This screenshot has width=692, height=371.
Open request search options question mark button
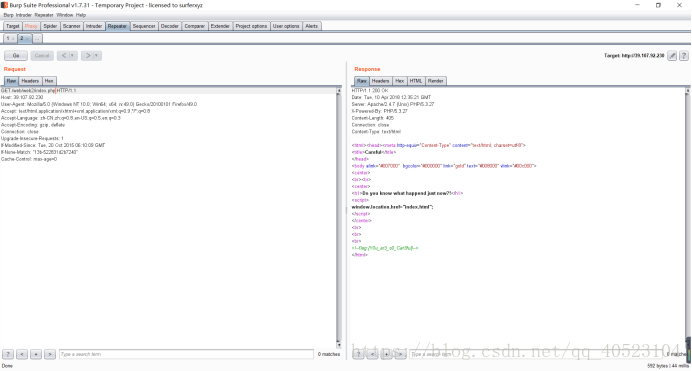click(x=8, y=354)
